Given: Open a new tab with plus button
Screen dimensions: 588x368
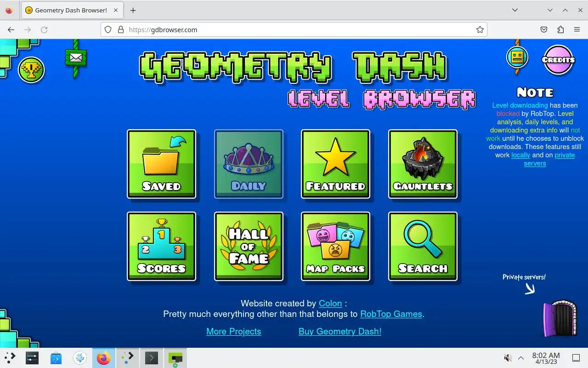Looking at the screenshot, I should pyautogui.click(x=133, y=10).
